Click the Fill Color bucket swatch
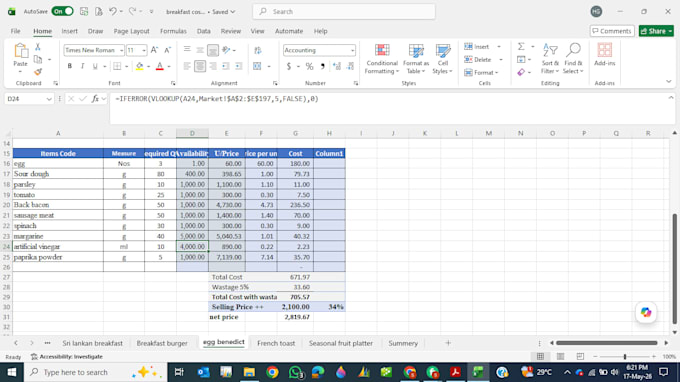This screenshot has height=382, width=680. [139, 66]
